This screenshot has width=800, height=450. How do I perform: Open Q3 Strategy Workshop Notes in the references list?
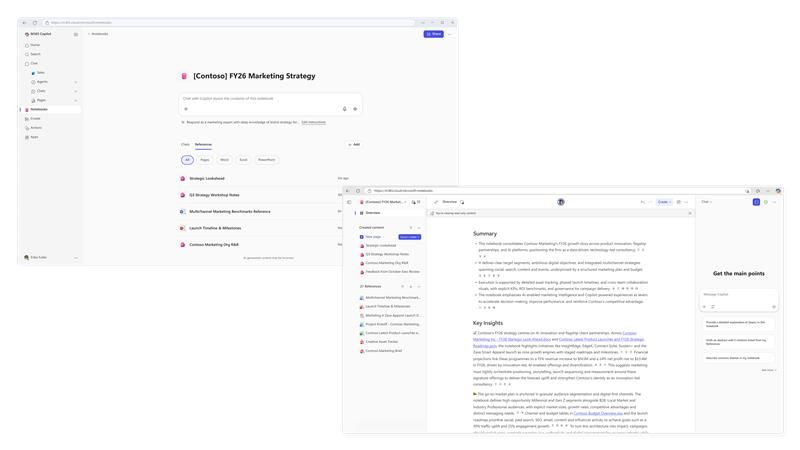point(214,195)
